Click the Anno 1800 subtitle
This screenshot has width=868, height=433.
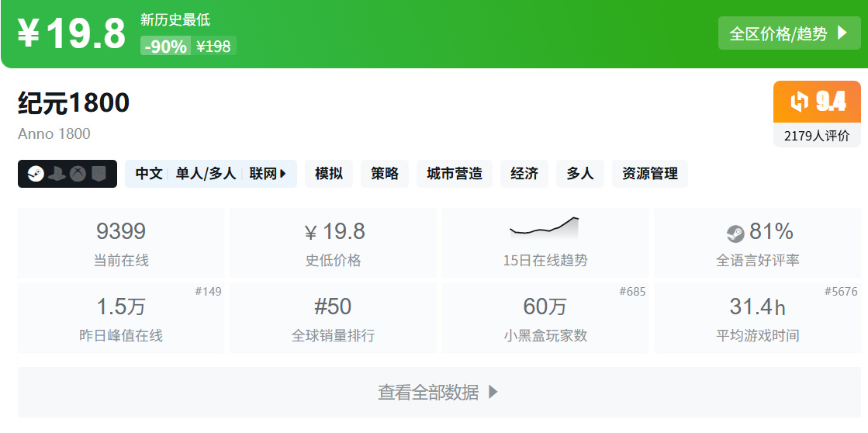coord(54,134)
